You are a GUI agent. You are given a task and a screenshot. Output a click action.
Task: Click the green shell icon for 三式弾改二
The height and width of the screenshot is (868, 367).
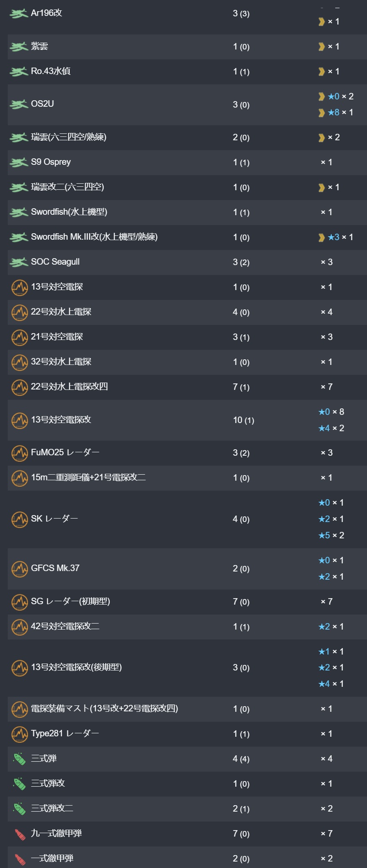click(x=19, y=809)
